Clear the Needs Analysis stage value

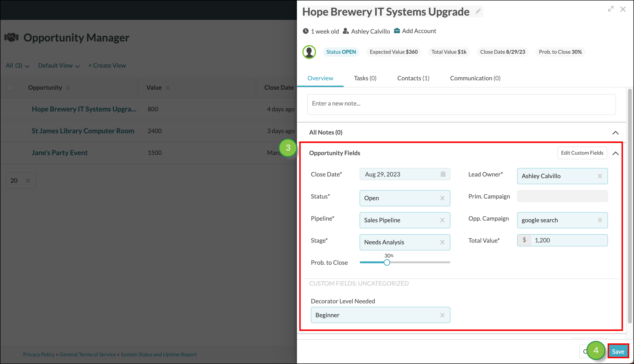[x=442, y=242]
